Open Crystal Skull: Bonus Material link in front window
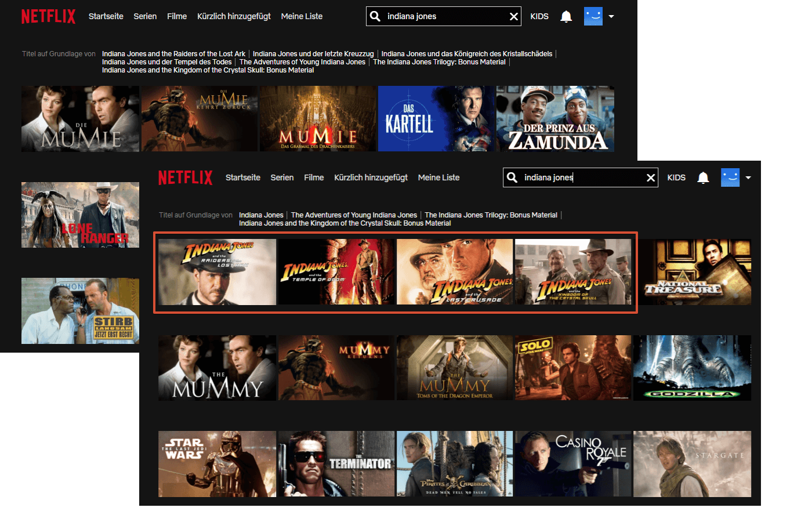The height and width of the screenshot is (522, 812). [x=345, y=223]
